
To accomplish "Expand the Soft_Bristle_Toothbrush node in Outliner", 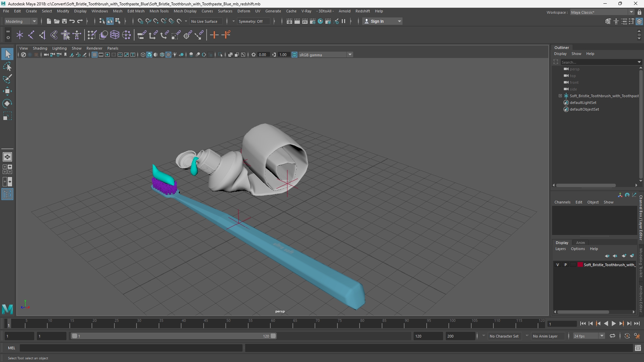I will click(x=560, y=96).
